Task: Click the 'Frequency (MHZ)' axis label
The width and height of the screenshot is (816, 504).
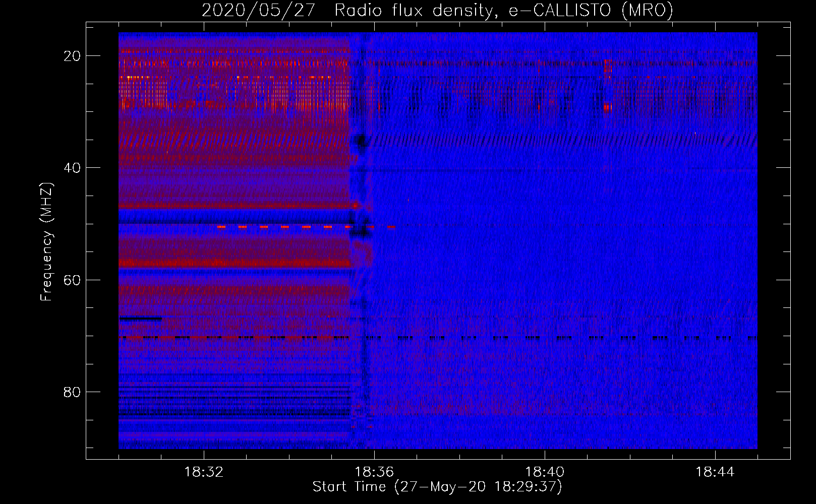Action: 46,242
